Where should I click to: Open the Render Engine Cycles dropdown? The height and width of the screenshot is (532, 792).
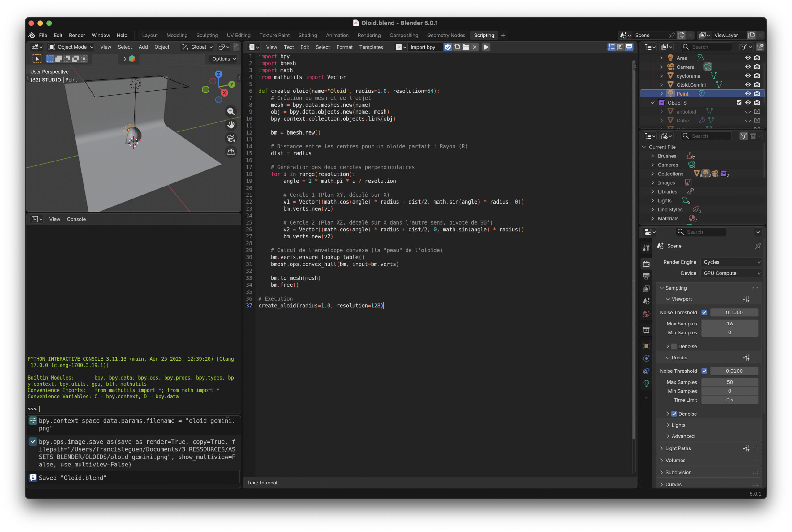(x=731, y=262)
